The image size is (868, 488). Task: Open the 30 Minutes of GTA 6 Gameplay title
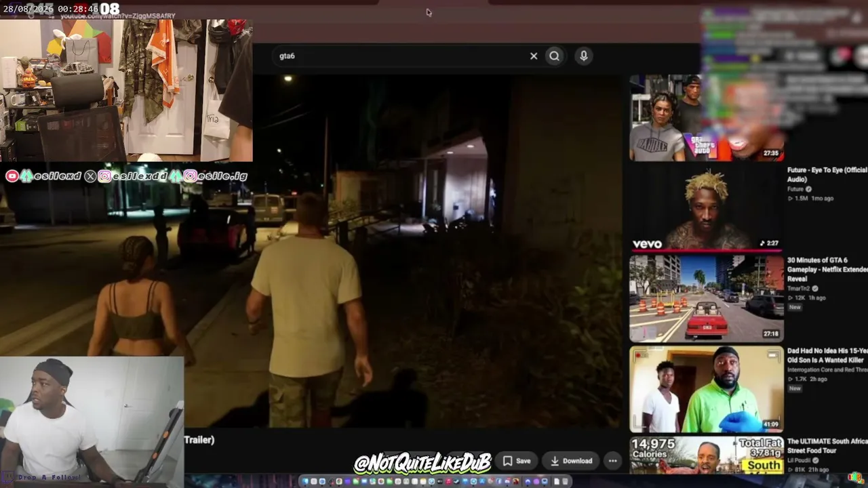[827, 269]
